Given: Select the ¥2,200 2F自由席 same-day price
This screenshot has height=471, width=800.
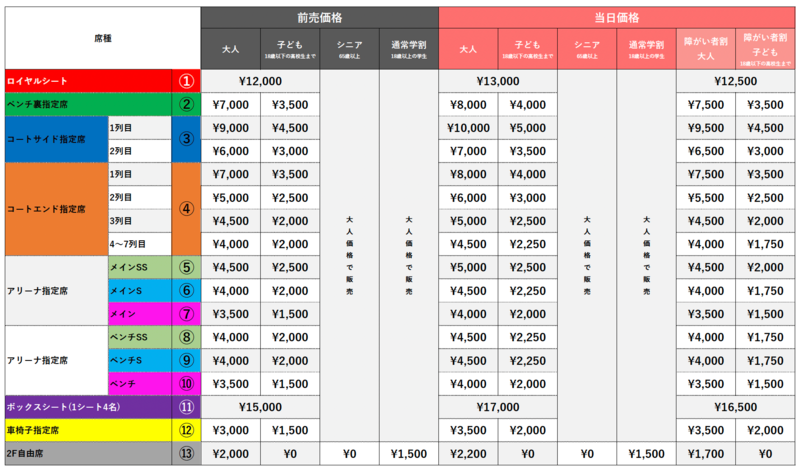Looking at the screenshot, I should (468, 454).
